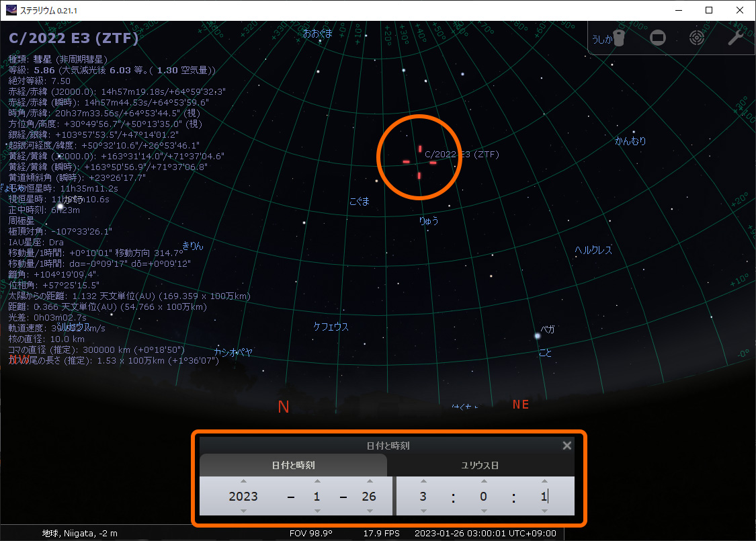
Task: Increase the day 26 with the up arrow
Action: coord(370,481)
